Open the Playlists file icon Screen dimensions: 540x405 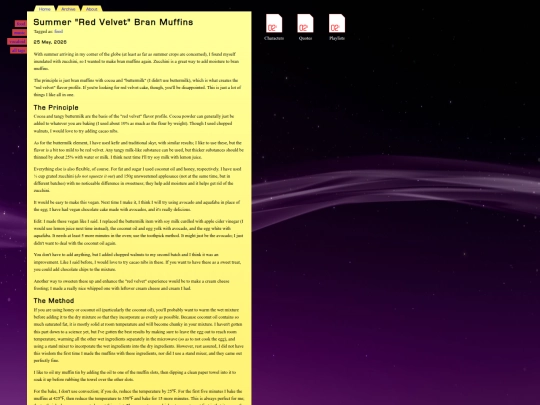(337, 23)
